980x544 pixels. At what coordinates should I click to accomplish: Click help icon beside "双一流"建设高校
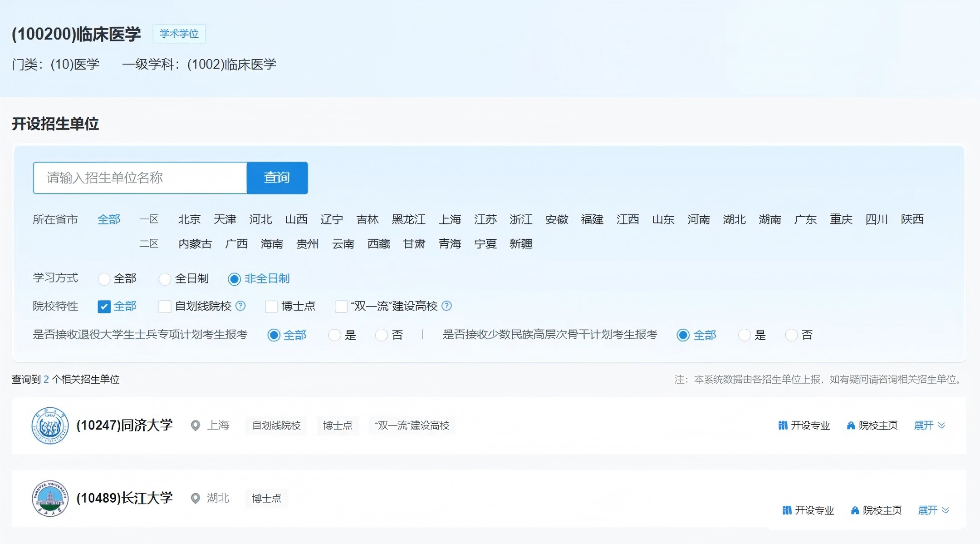[447, 306]
